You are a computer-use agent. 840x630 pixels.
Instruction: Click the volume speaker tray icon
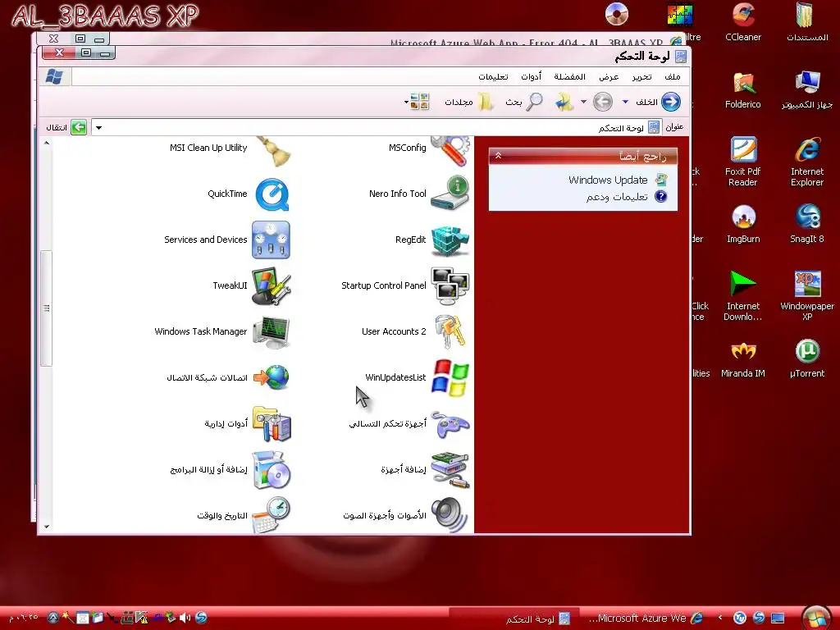click(x=185, y=618)
